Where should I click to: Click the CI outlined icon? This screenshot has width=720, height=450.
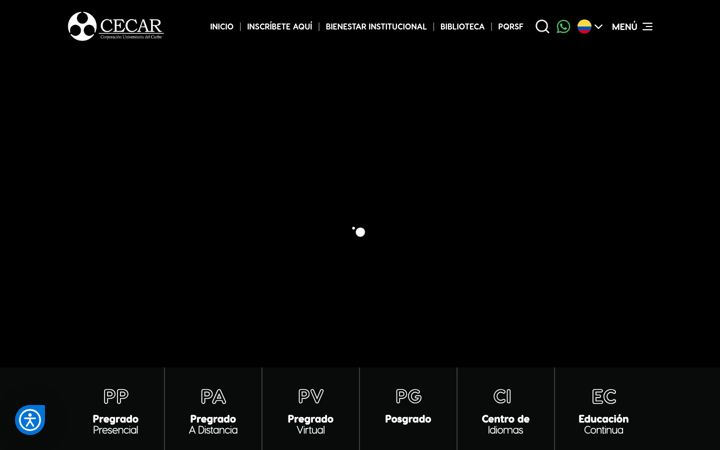tap(502, 396)
